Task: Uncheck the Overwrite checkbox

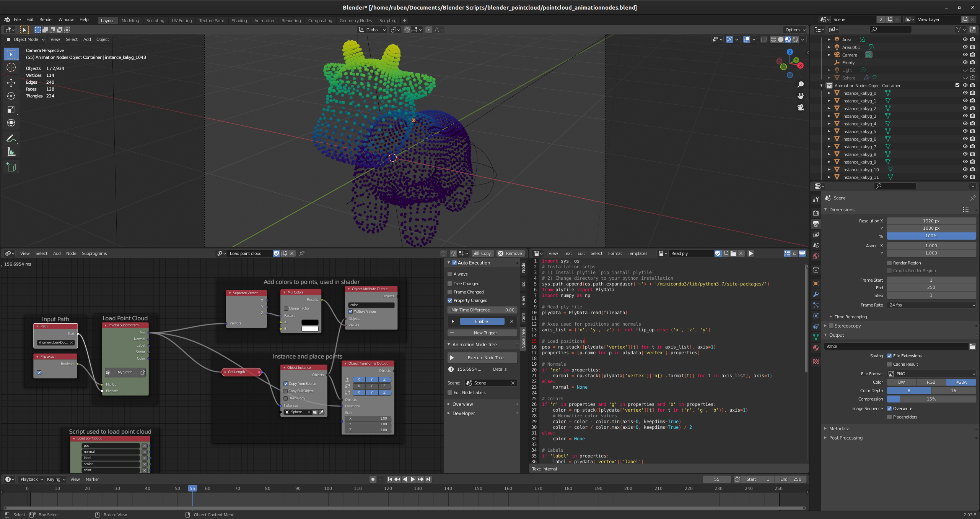Action: pyautogui.click(x=889, y=409)
